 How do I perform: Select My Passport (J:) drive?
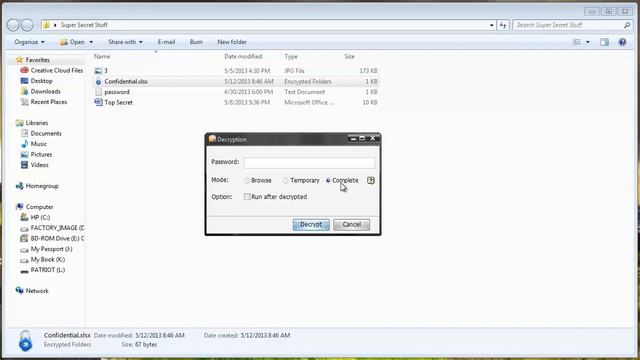pyautogui.click(x=51, y=249)
